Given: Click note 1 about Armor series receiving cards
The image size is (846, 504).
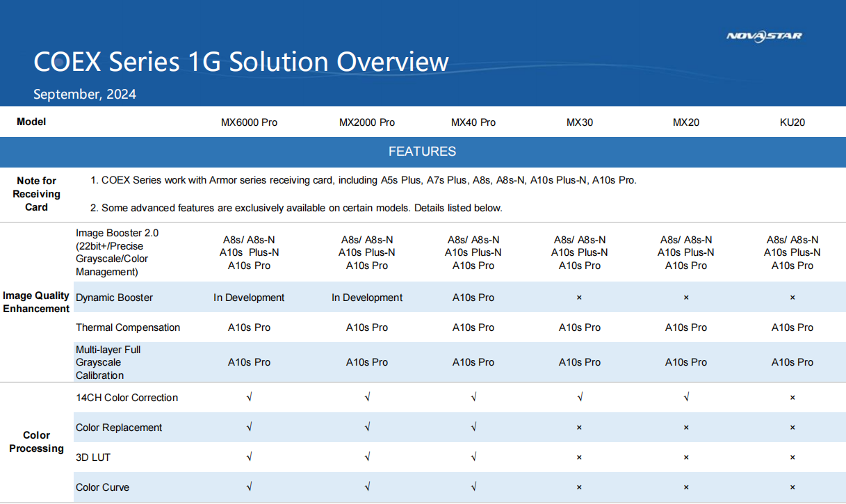Looking at the screenshot, I should coord(364,180).
